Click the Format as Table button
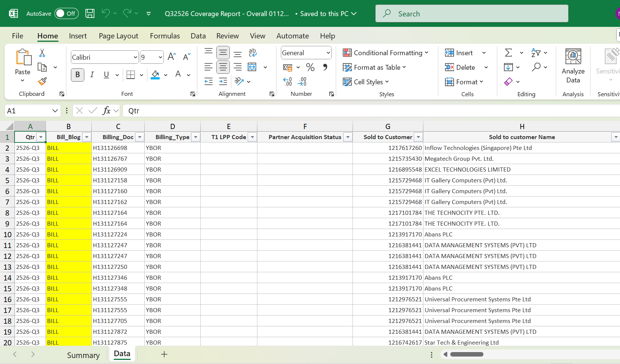620x364 pixels. coord(374,68)
